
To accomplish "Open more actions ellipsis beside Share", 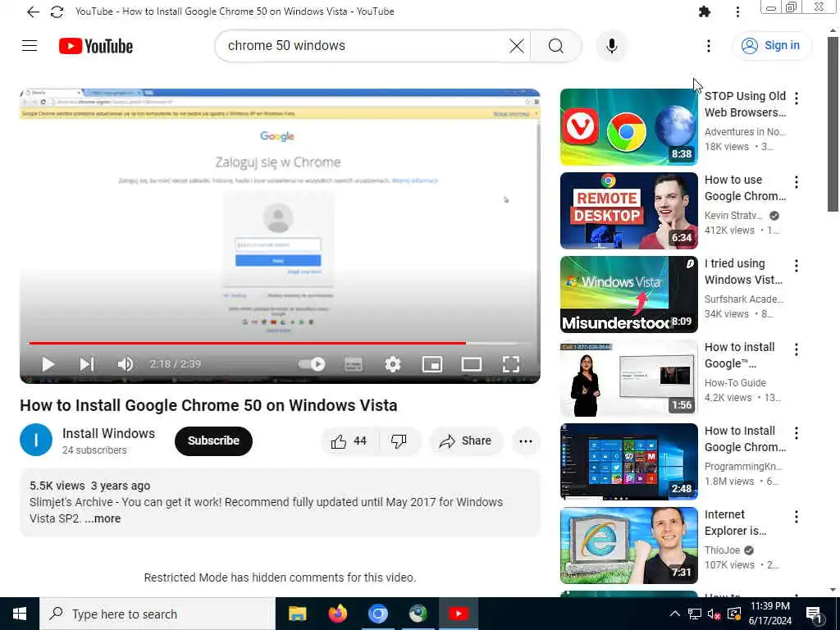I will click(526, 441).
